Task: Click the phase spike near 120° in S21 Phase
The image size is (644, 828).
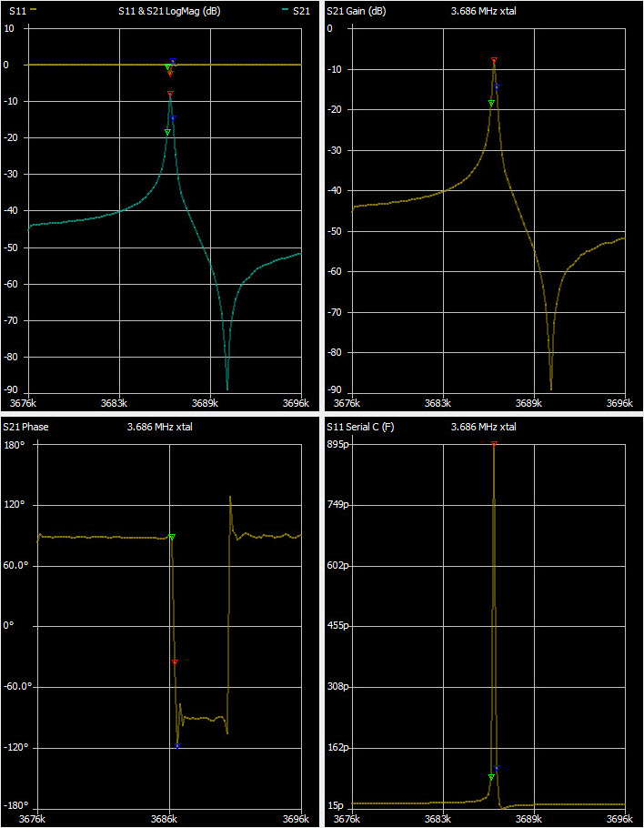Action: coord(230,498)
